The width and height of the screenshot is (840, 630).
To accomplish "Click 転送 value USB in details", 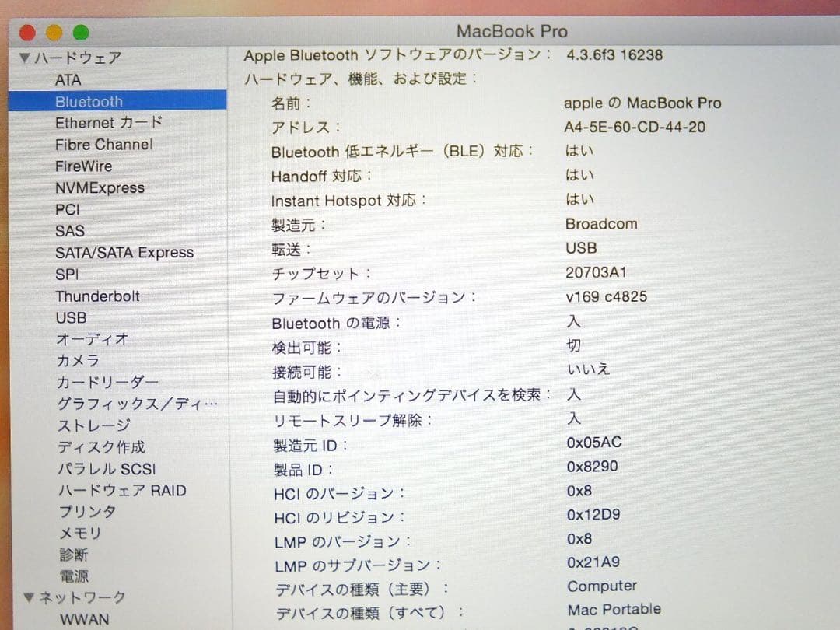I will point(581,248).
